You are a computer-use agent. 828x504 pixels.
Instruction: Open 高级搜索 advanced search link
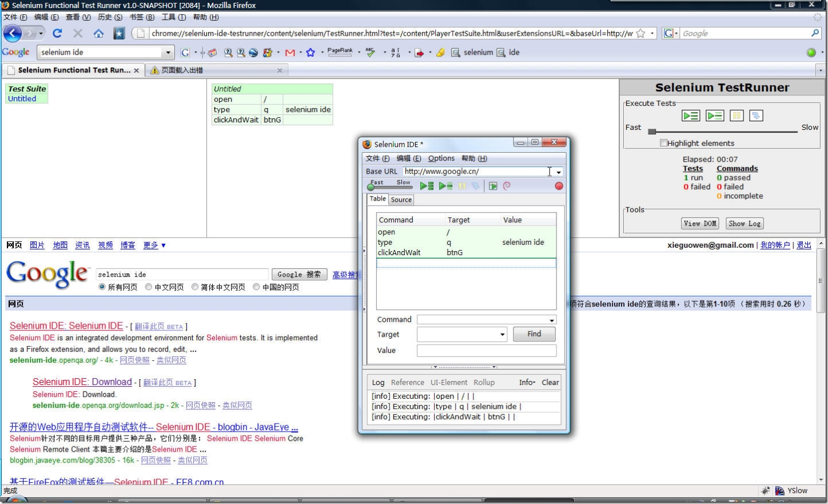[x=346, y=275]
